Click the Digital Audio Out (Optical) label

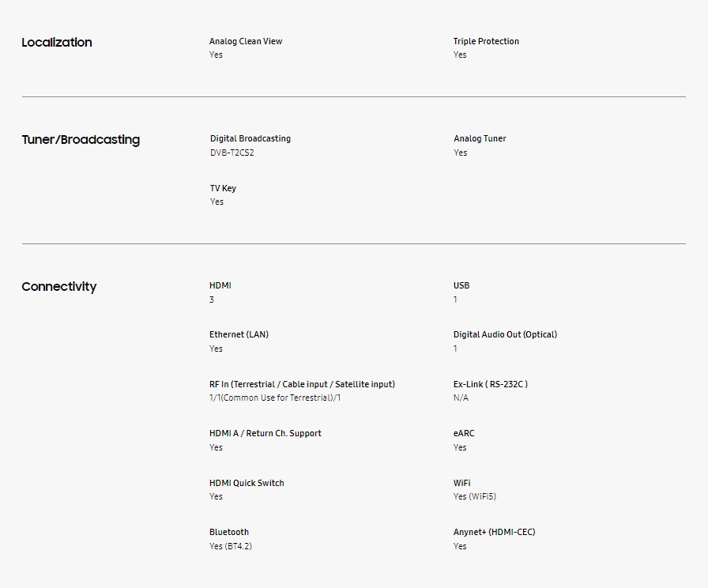coord(505,334)
